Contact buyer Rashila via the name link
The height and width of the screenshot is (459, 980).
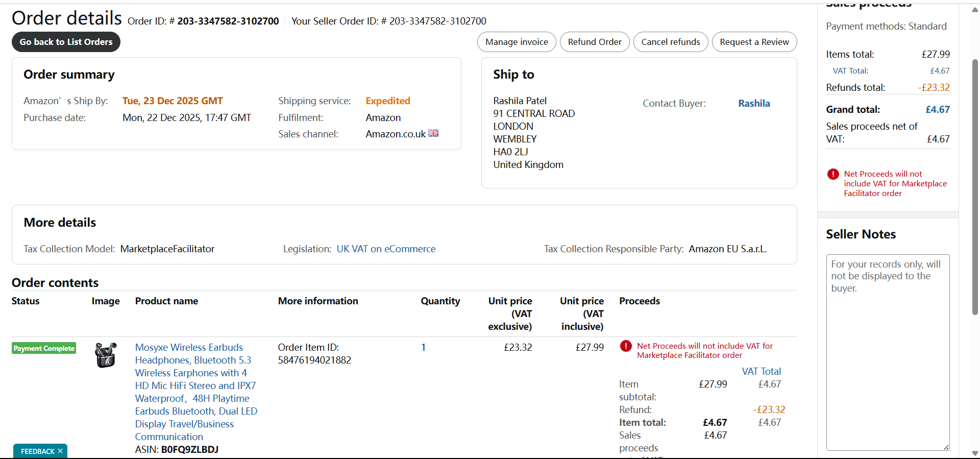[x=754, y=104]
